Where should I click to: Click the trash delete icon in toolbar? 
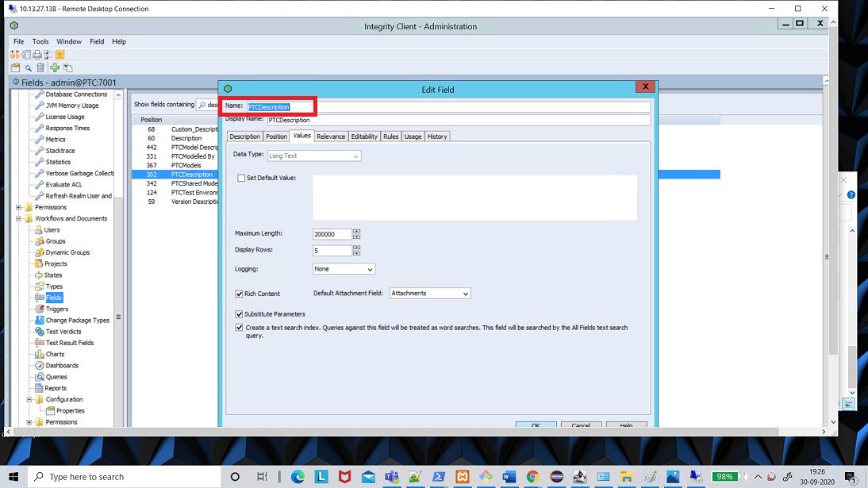pos(40,68)
